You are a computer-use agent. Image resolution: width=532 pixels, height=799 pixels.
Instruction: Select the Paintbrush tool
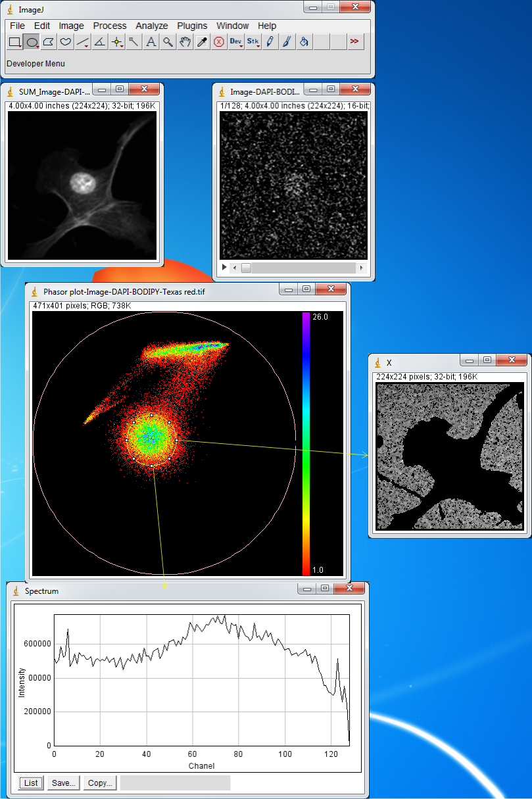[287, 42]
